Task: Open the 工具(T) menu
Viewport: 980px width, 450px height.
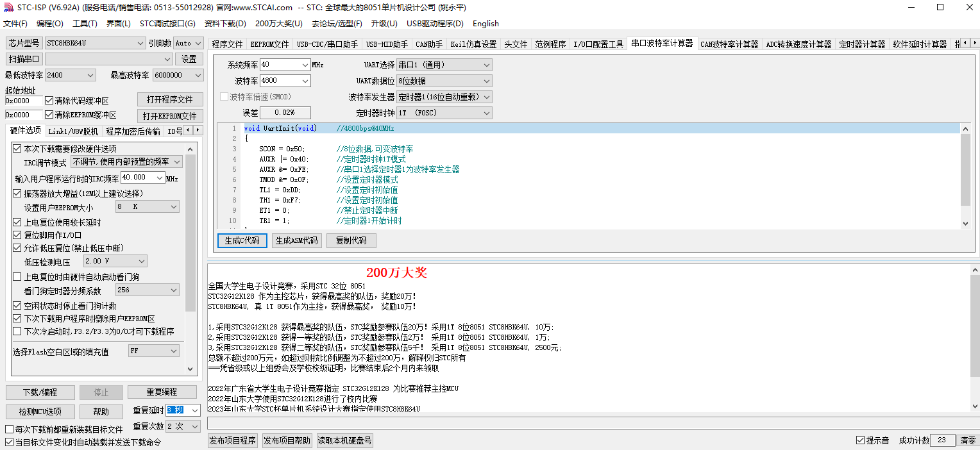Action: point(85,24)
